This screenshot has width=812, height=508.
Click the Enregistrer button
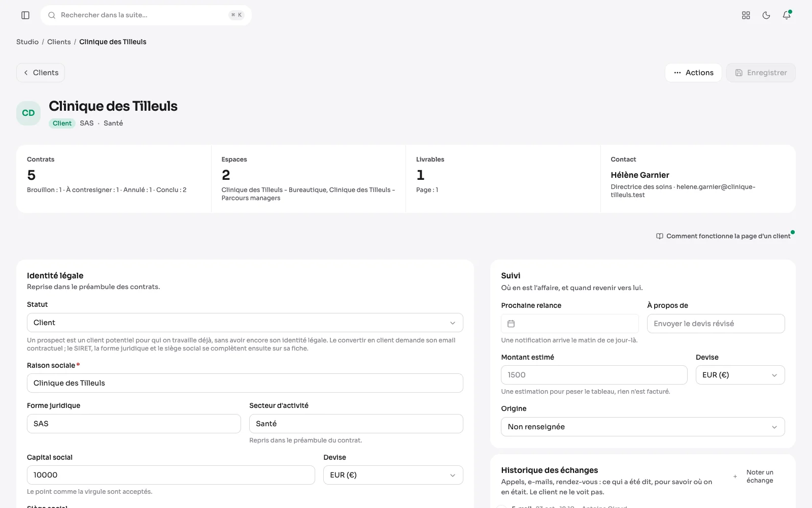[x=761, y=73]
